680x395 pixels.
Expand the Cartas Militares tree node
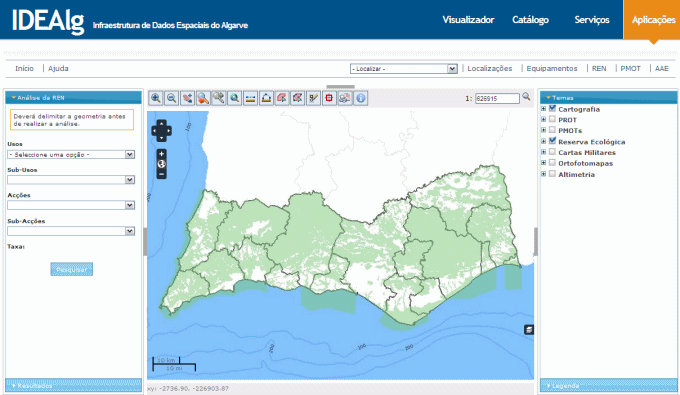coord(543,152)
